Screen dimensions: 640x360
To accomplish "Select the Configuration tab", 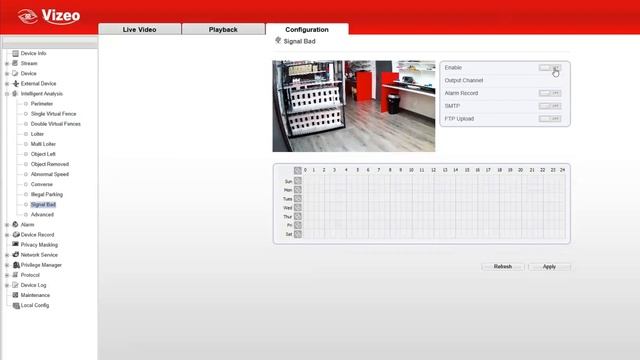I will (307, 29).
